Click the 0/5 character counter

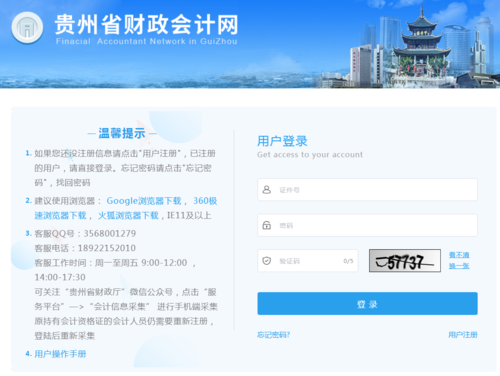[x=348, y=261]
